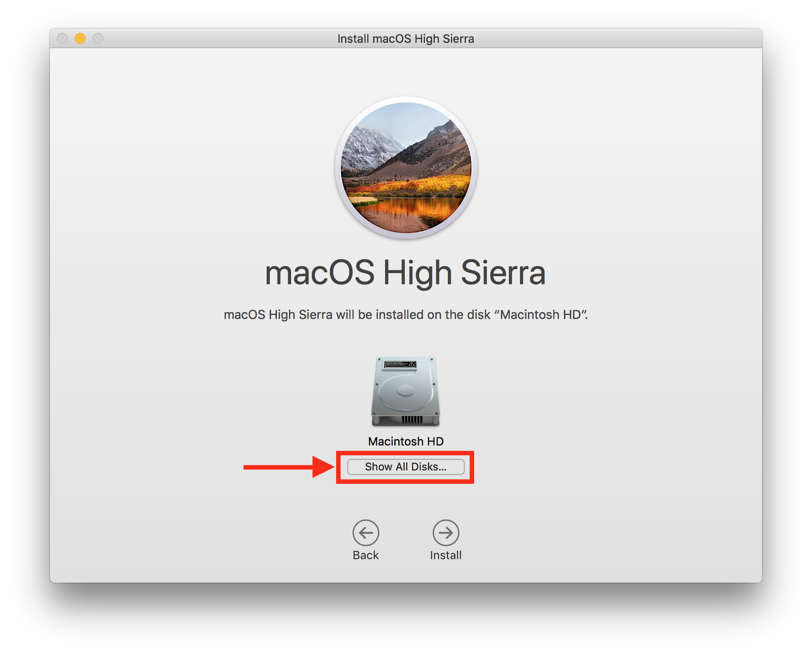812x654 pixels.
Task: Click the macOS High Sierra logo image
Action: click(x=406, y=168)
